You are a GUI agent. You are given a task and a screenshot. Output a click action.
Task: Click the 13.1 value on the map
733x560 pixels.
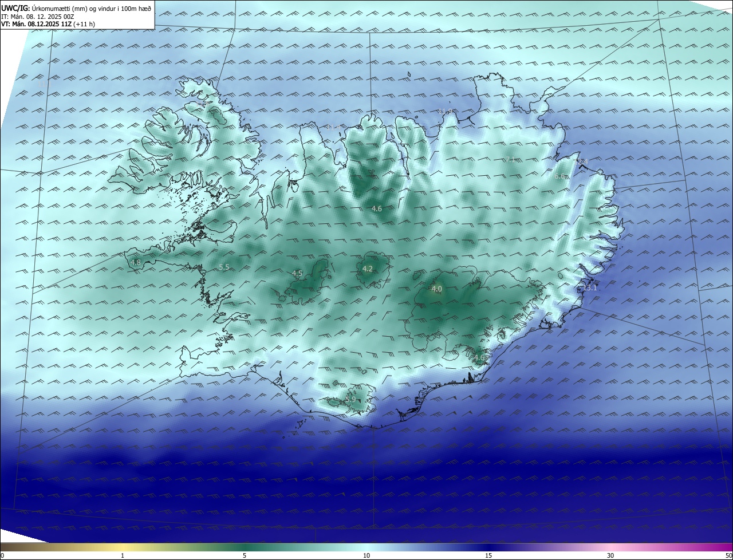coord(590,288)
